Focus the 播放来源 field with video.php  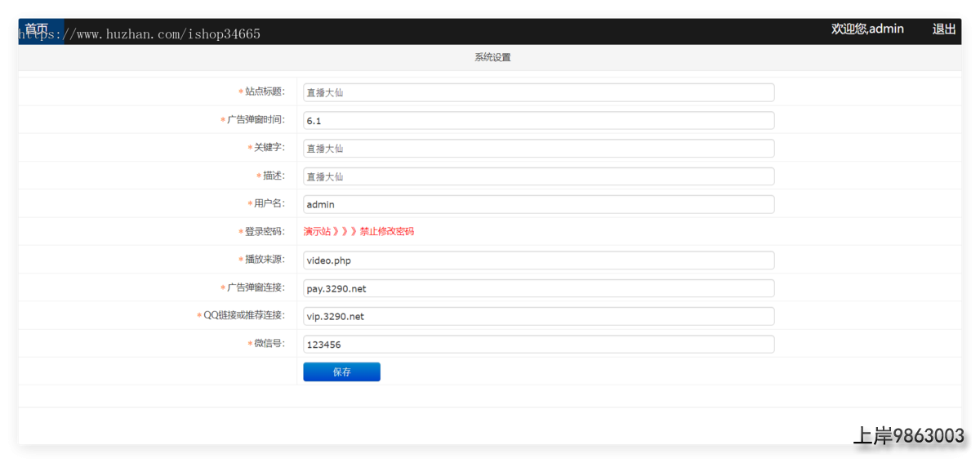(538, 260)
